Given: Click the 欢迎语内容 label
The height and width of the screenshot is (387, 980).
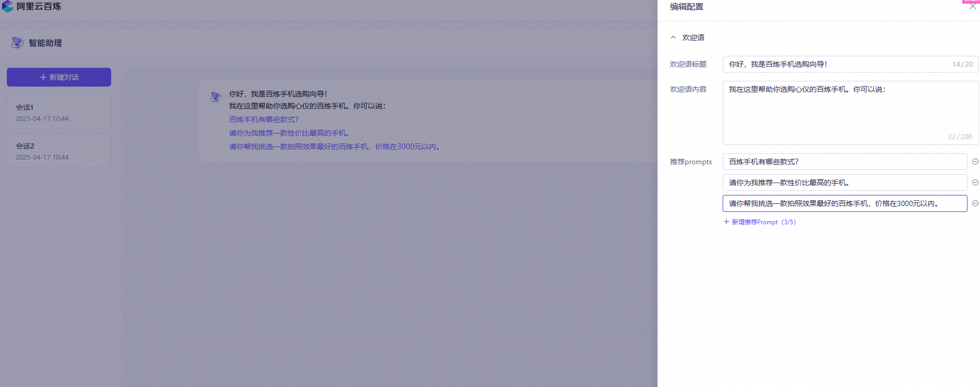Looking at the screenshot, I should 688,89.
